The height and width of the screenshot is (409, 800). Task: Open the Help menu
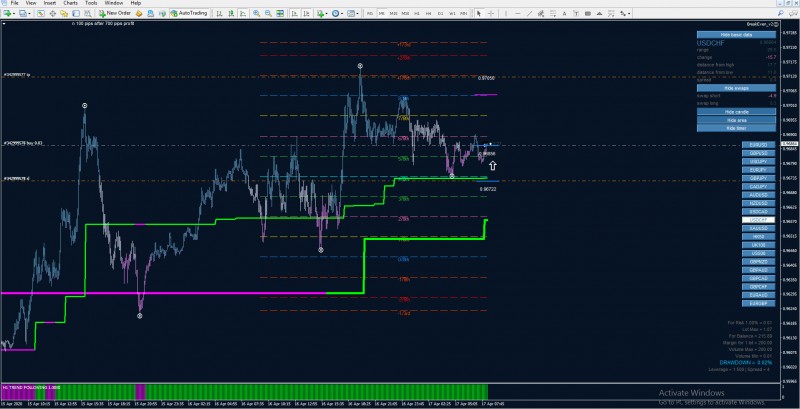136,3
